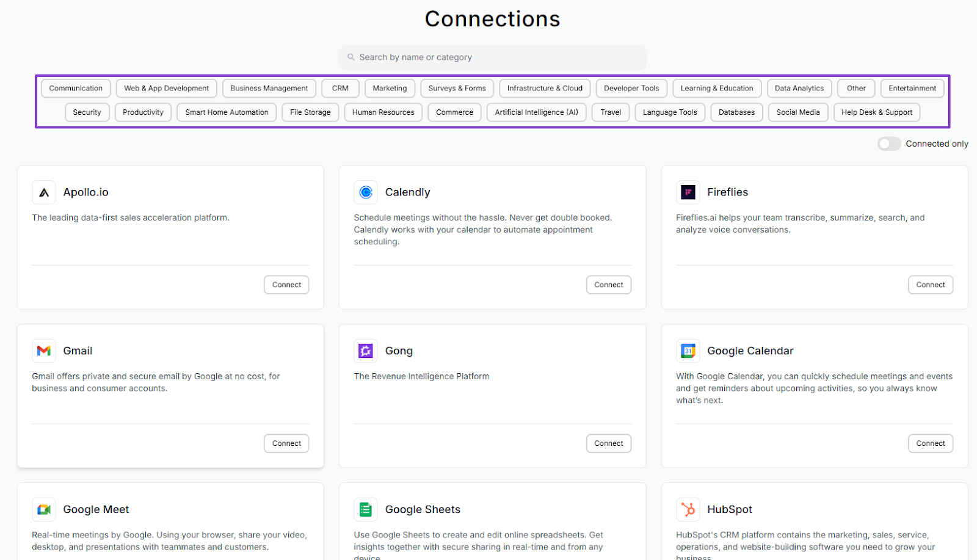Viewport: 977px width, 560px height.
Task: Select the Security category filter
Action: [87, 112]
